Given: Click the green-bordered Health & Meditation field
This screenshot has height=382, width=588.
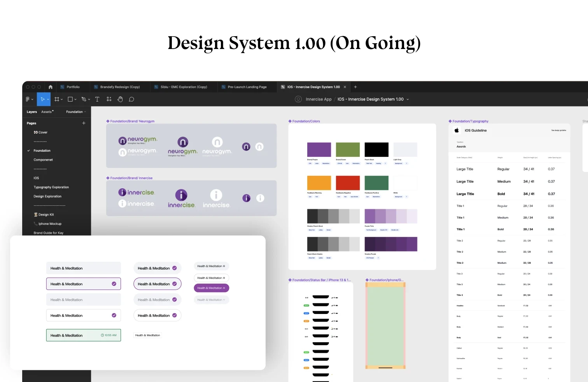Looking at the screenshot, I should 84,335.
